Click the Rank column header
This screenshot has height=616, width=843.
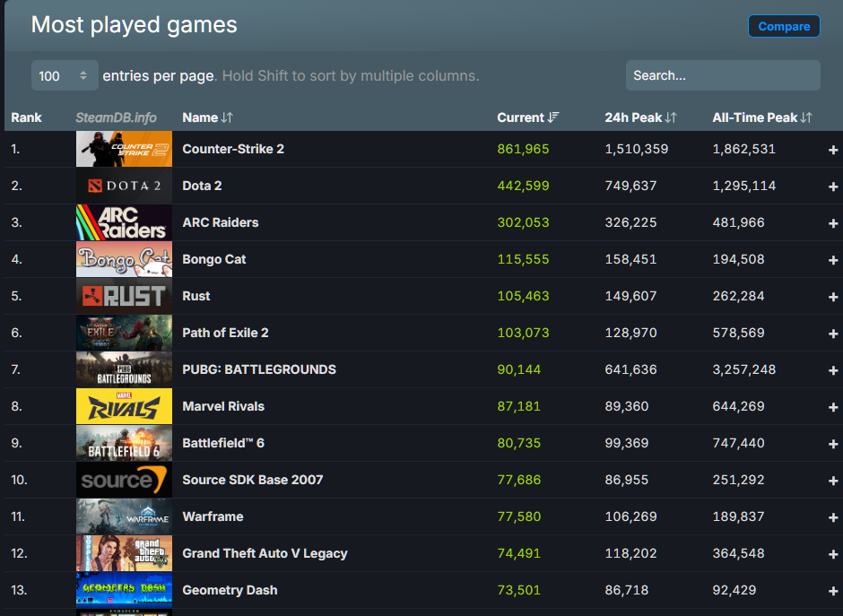[26, 117]
